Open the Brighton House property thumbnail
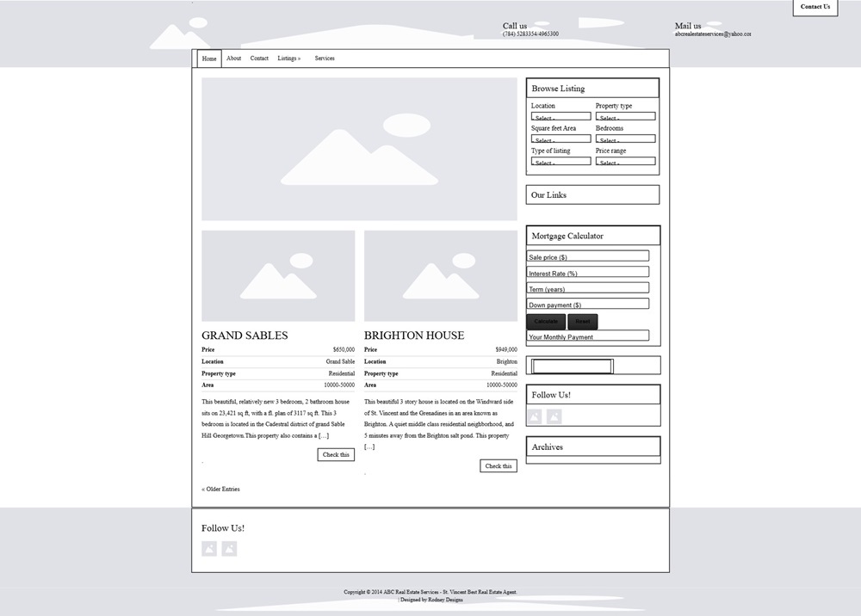Screen dimensions: 861x616 440,276
